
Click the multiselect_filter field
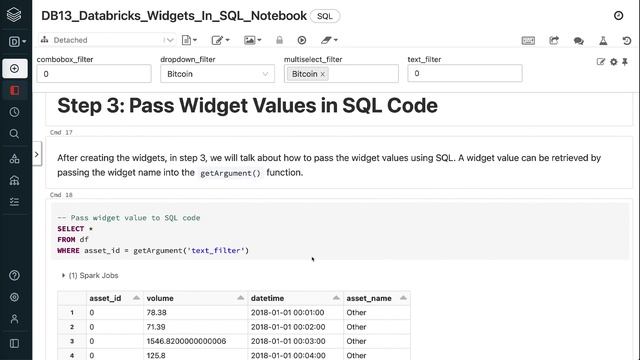click(x=341, y=74)
